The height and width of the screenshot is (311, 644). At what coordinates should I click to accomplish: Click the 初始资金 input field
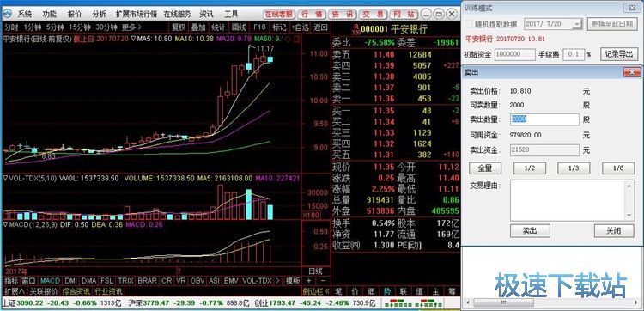tap(514, 54)
